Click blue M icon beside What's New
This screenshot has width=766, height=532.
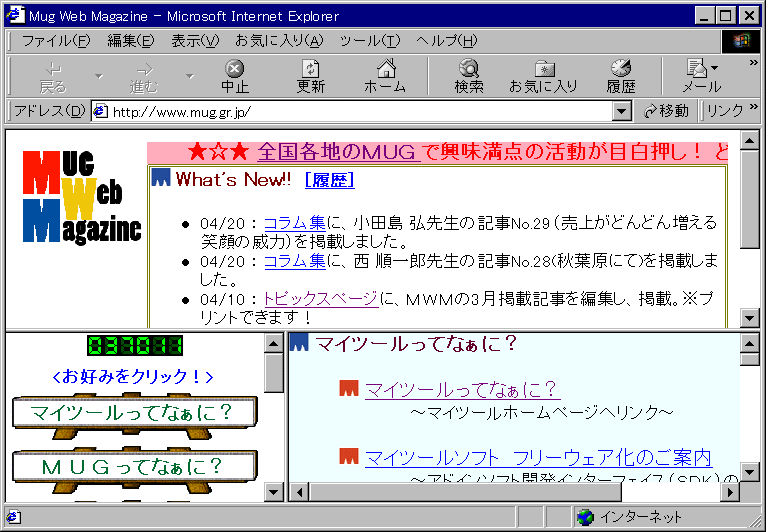click(x=161, y=178)
